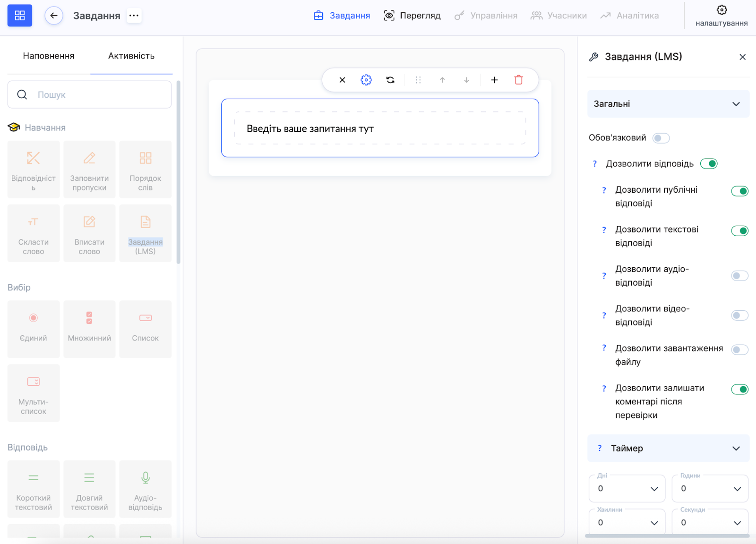Open block settings gear in floating toolbar
Viewport: 756px width, 544px height.
[x=366, y=80]
